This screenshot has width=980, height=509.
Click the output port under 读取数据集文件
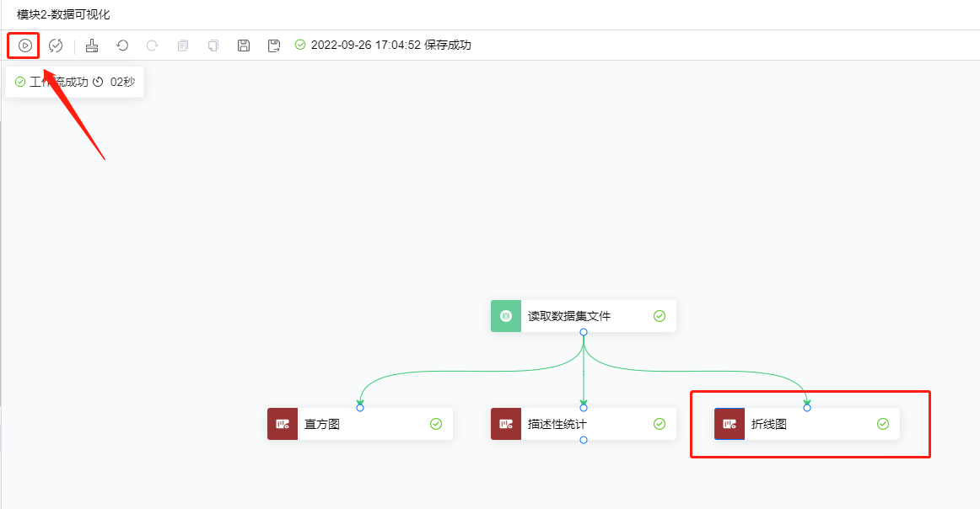tap(583, 332)
